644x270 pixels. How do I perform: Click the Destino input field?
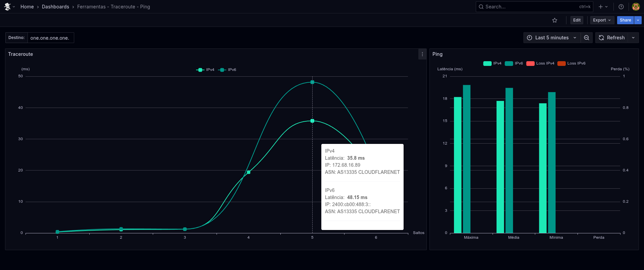tap(50, 38)
